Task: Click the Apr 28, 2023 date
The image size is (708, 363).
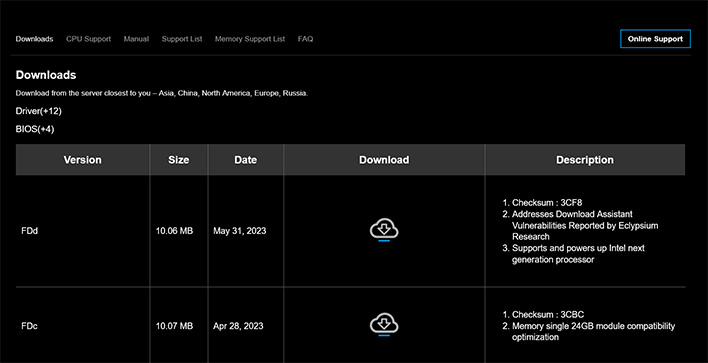Action: [238, 326]
